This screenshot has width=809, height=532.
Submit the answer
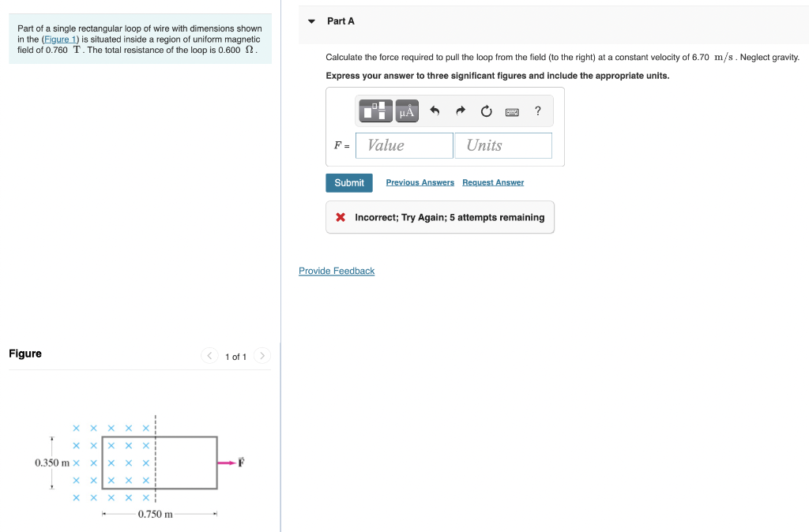click(349, 182)
